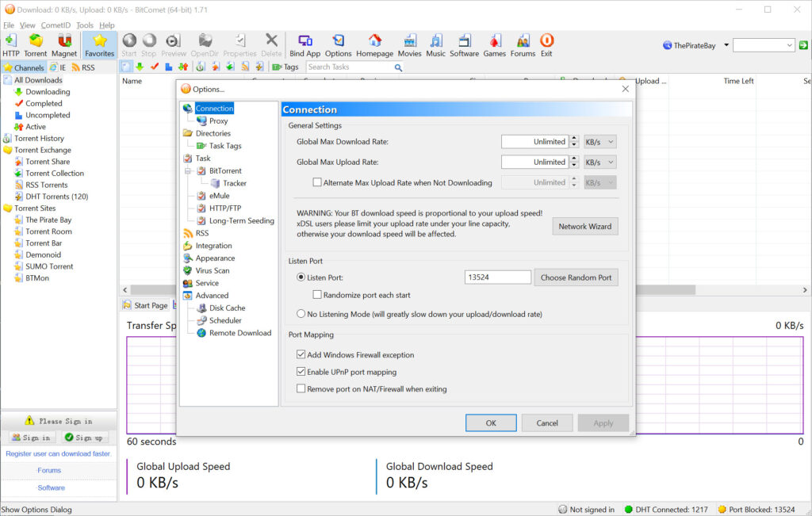
Task: Open the ThePirateBay search engine dropdown
Action: pos(726,46)
